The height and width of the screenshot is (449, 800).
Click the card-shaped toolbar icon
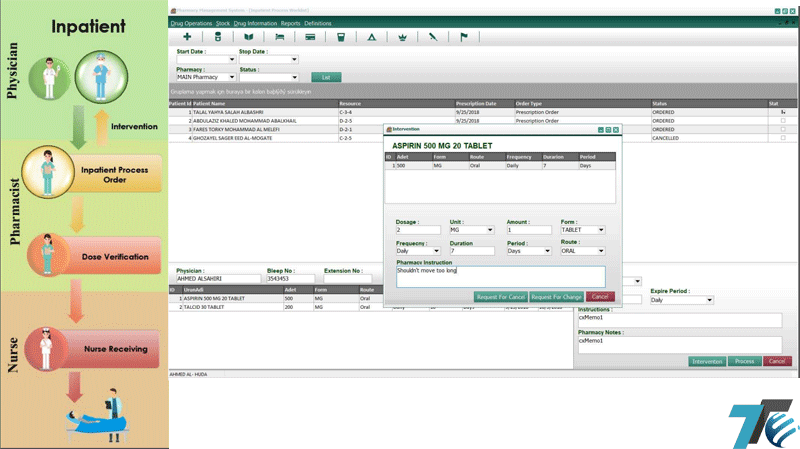(310, 37)
